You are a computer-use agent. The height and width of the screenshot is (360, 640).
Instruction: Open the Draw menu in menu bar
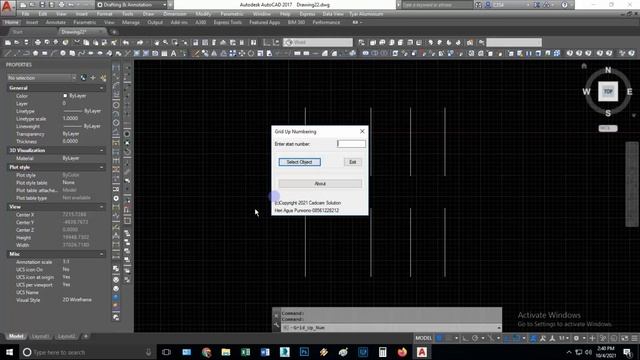pos(148,14)
